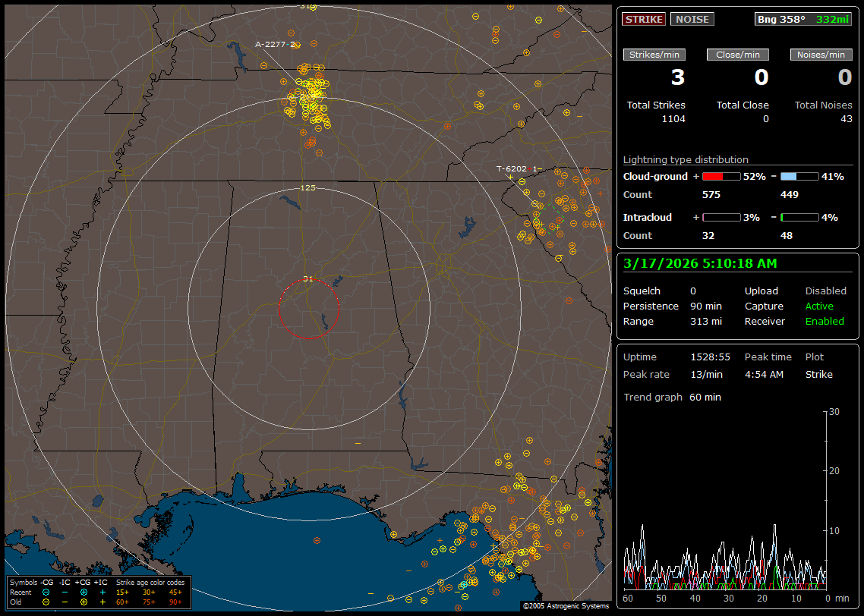Click the 125 range ring label

(x=307, y=187)
